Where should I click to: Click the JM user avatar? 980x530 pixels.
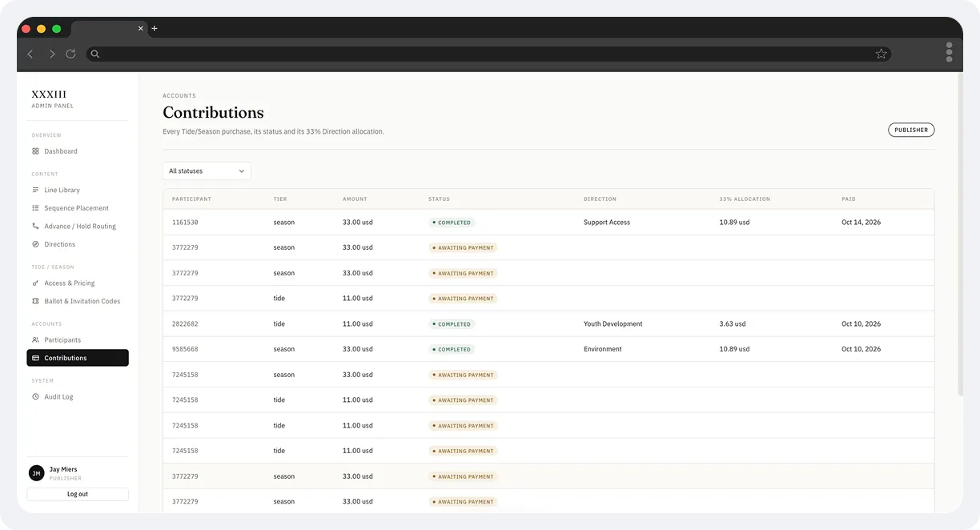[36, 473]
